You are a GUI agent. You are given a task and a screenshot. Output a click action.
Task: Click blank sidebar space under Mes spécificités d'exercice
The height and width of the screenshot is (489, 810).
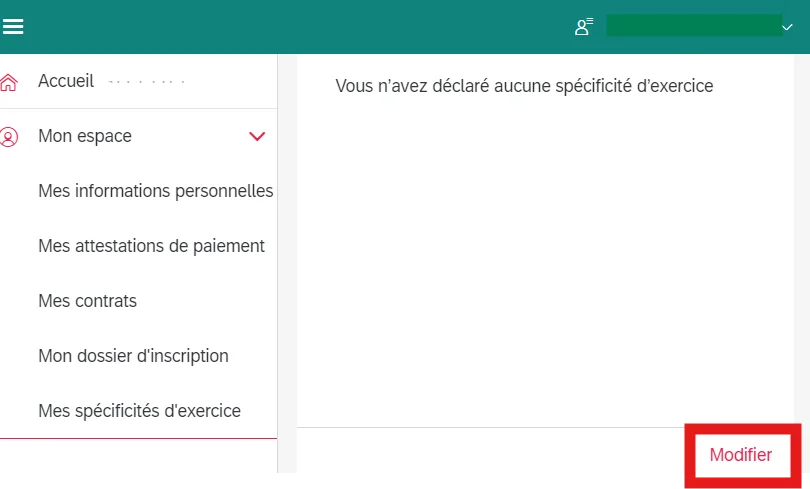(x=138, y=456)
